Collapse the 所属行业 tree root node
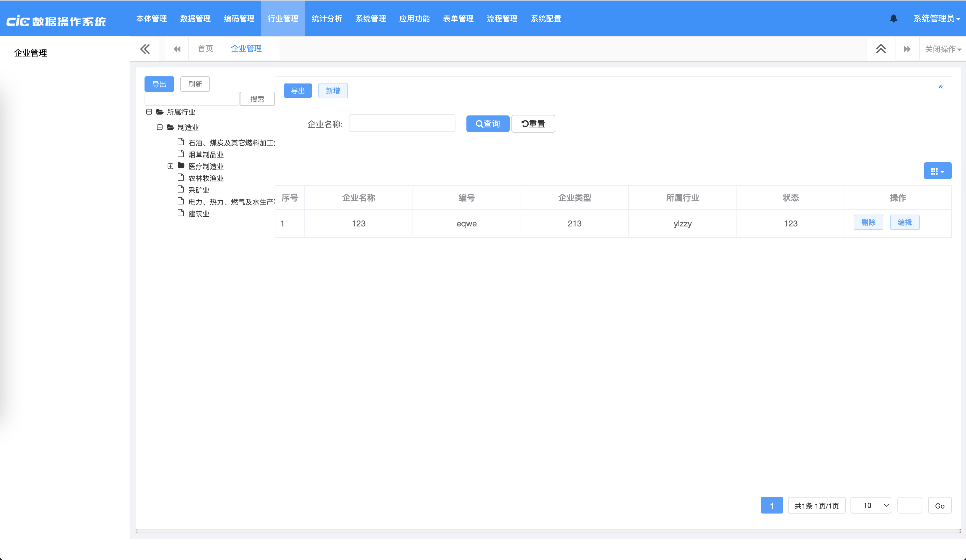Viewport: 966px width, 560px height. (149, 112)
